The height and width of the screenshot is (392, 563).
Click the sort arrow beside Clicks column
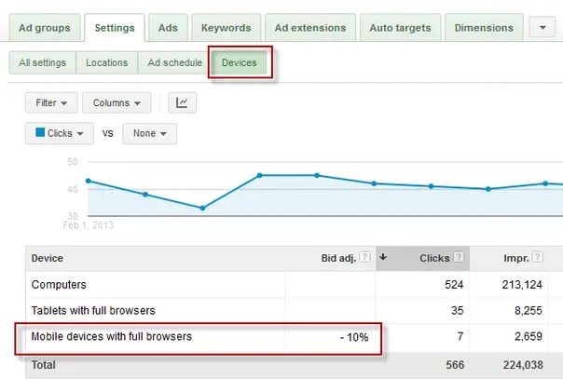[383, 258]
